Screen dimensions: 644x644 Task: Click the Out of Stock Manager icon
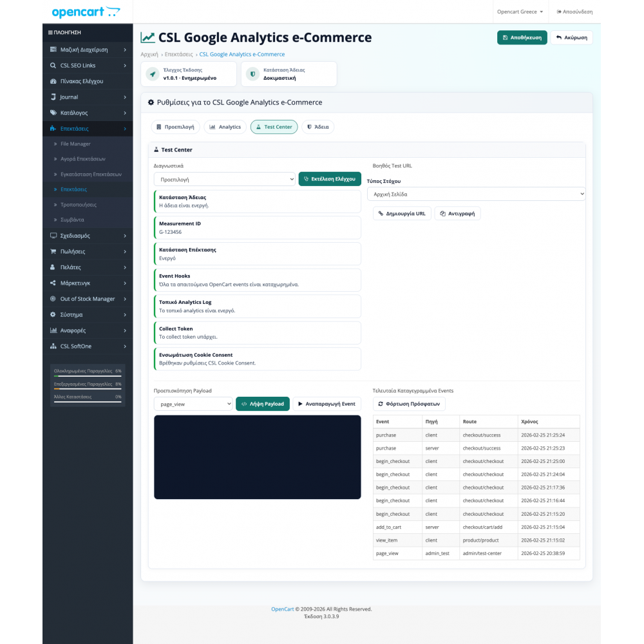click(53, 299)
